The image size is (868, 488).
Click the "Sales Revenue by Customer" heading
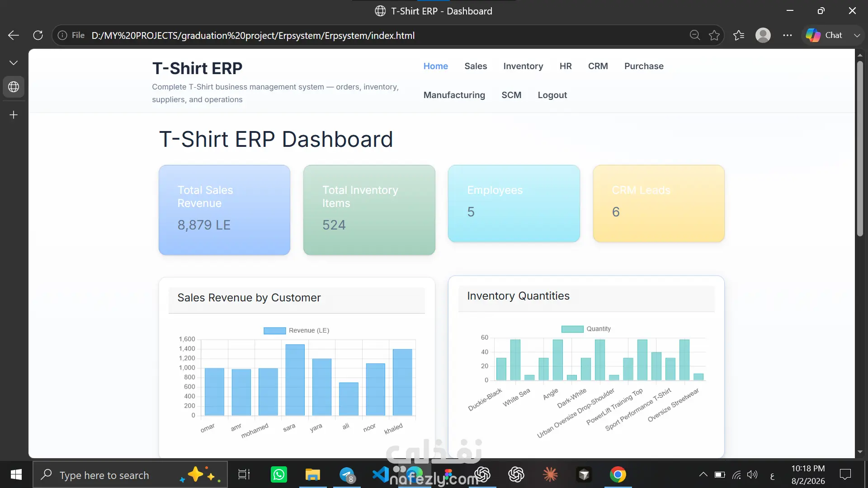[x=249, y=298]
